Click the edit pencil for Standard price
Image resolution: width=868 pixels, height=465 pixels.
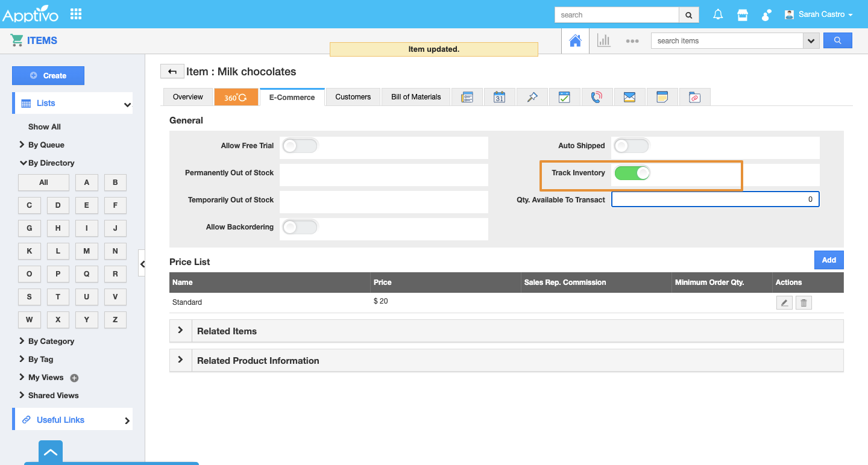(x=784, y=303)
